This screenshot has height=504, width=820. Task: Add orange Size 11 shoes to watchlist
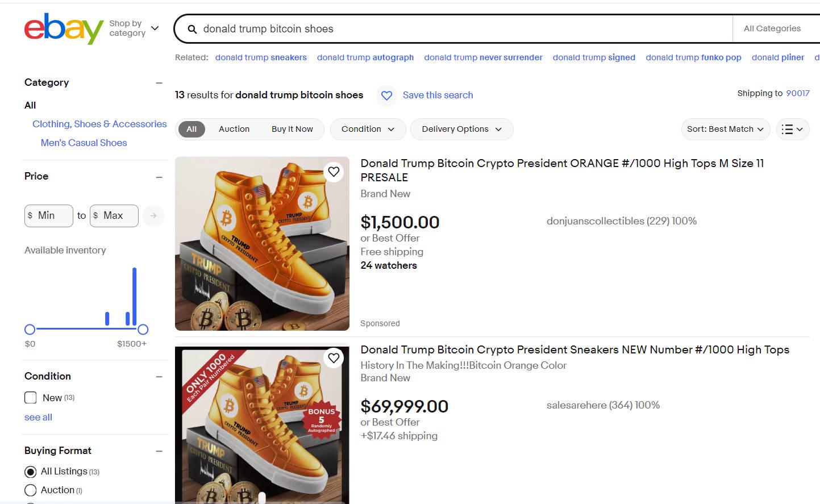click(334, 172)
